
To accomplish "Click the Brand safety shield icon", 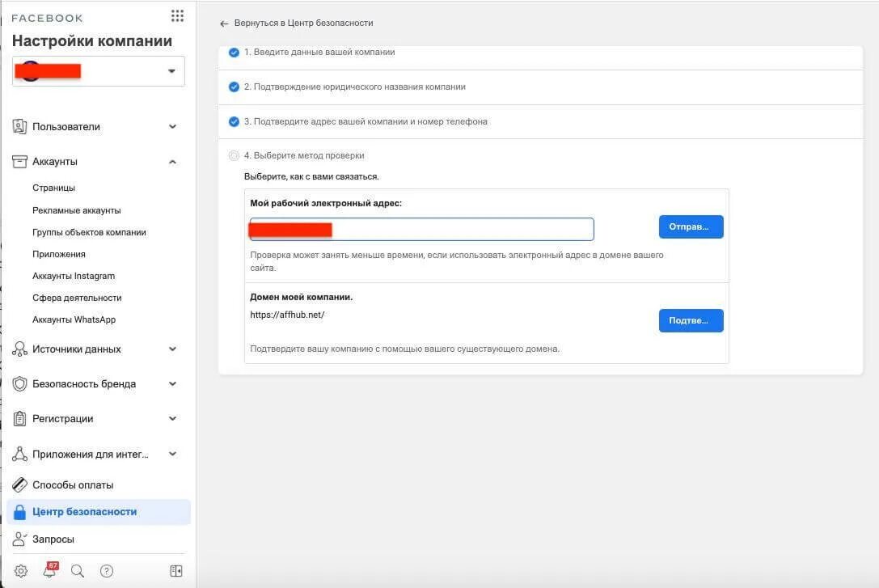I will 19,384.
